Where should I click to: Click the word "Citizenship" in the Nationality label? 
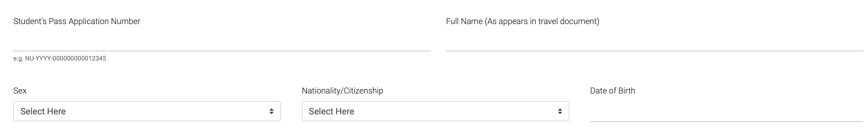[x=363, y=91]
